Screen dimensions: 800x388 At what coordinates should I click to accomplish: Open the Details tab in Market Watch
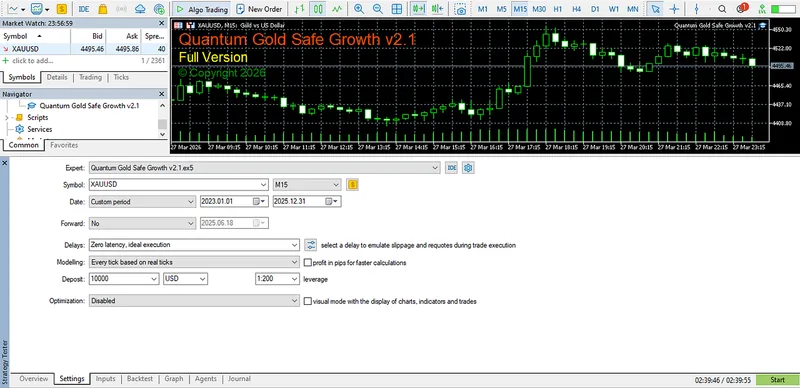tap(57, 77)
